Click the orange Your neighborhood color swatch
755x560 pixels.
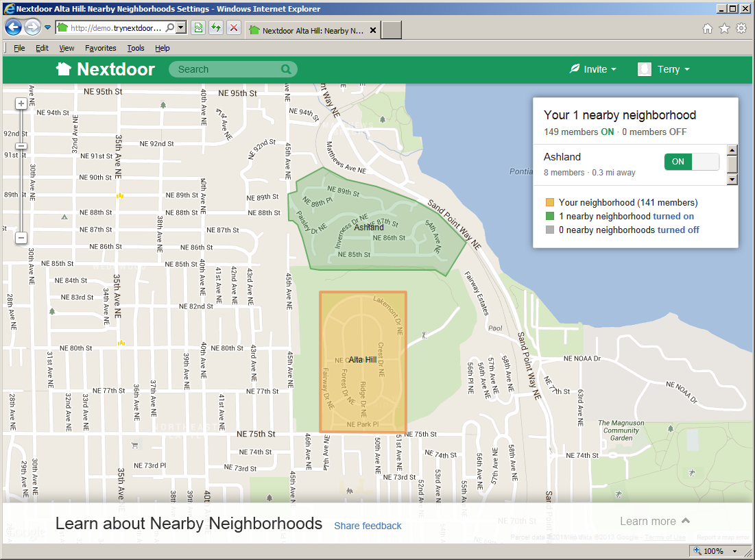[549, 202]
